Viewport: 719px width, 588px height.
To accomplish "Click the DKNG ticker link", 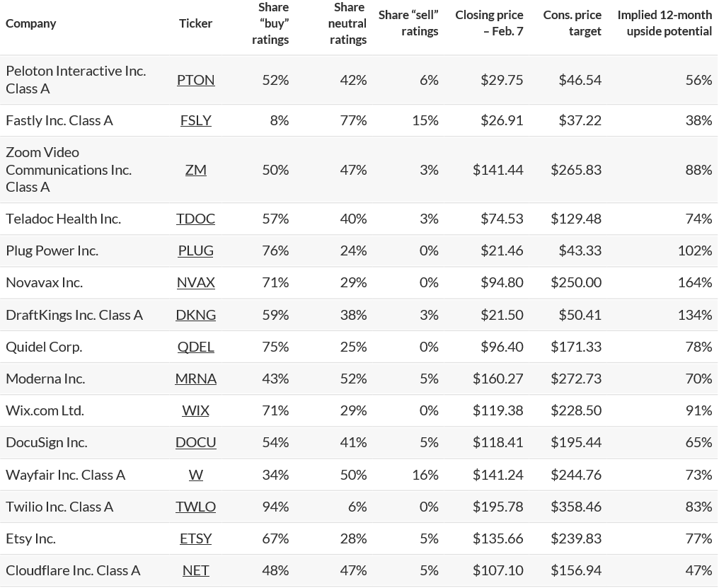I will (x=195, y=315).
